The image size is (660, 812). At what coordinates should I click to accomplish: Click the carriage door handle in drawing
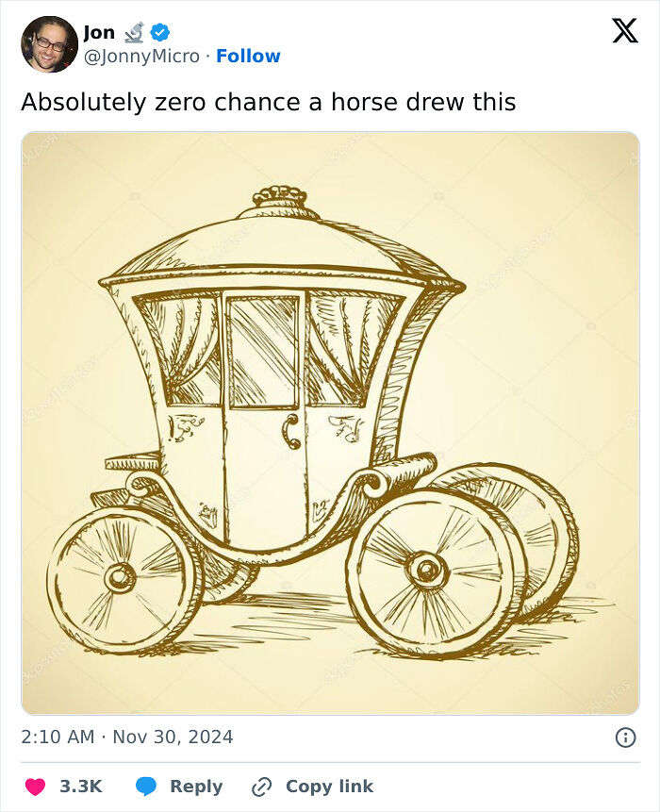(x=292, y=431)
